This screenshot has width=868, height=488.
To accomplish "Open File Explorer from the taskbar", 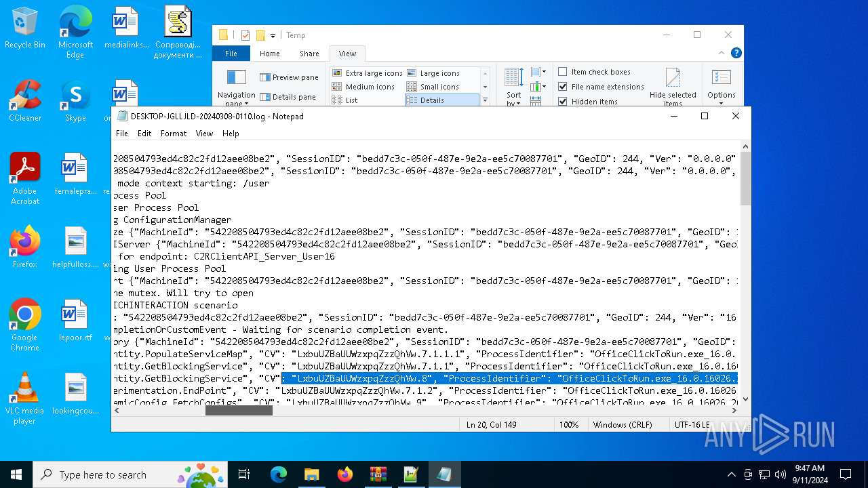I will [311, 474].
